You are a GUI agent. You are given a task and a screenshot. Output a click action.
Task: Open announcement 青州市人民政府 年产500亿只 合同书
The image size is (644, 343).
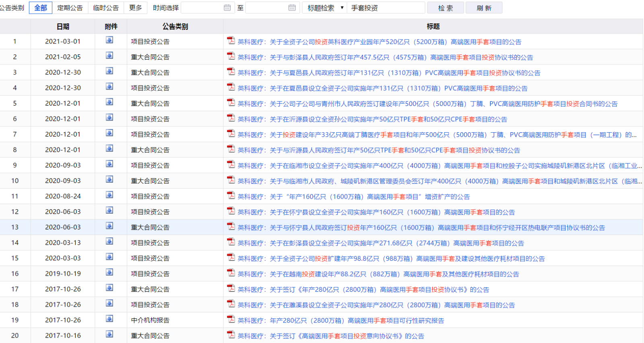(427, 104)
